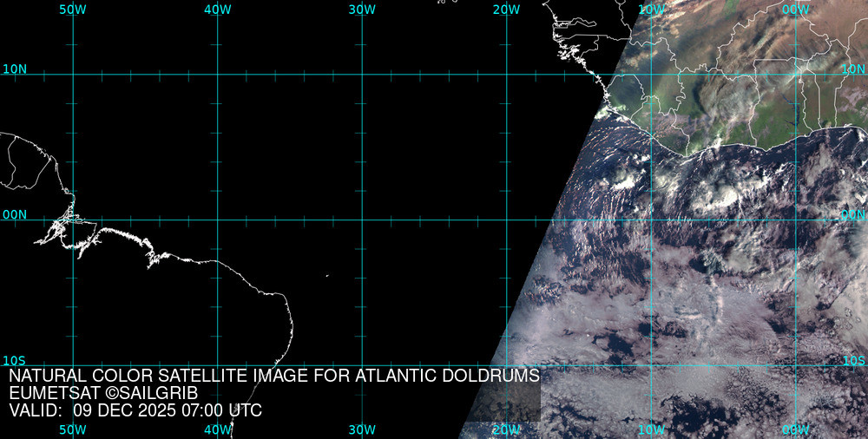
Task: Click the grid intersection of 40W and 10N
Action: pyautogui.click(x=217, y=74)
